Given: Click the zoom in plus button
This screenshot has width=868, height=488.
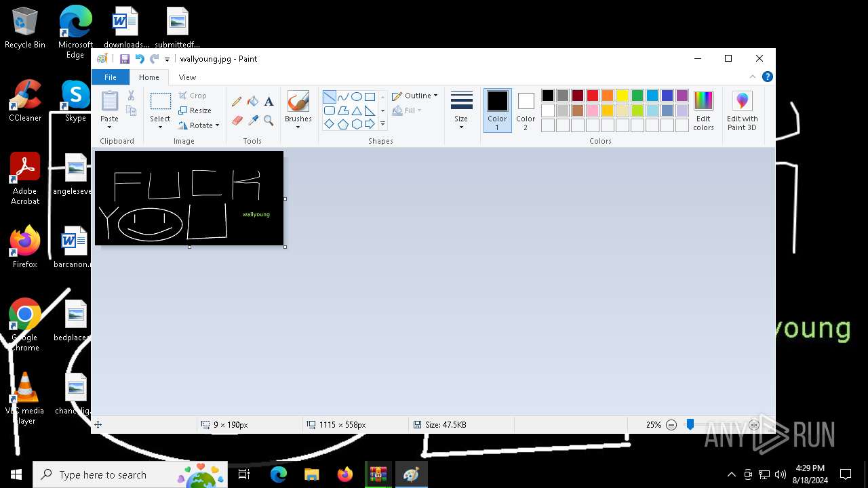Looking at the screenshot, I should [x=754, y=425].
